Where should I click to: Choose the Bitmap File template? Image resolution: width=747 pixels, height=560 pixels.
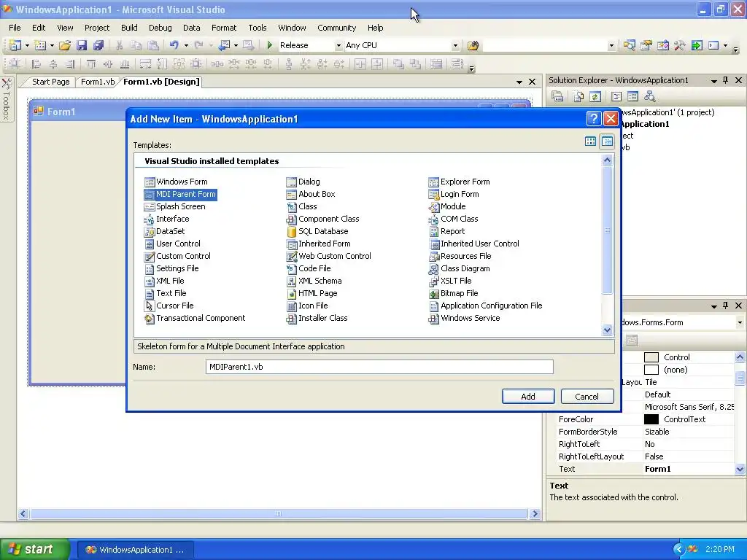[453, 293]
